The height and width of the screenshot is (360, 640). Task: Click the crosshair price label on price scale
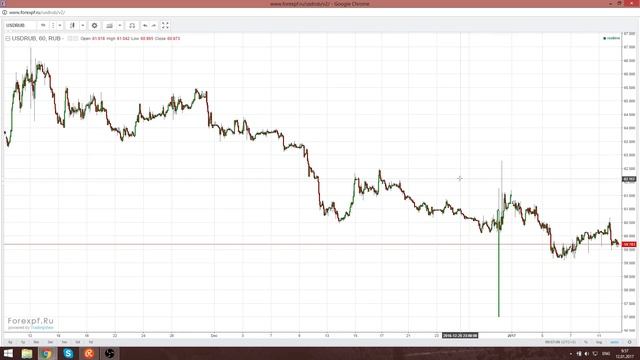pyautogui.click(x=629, y=179)
